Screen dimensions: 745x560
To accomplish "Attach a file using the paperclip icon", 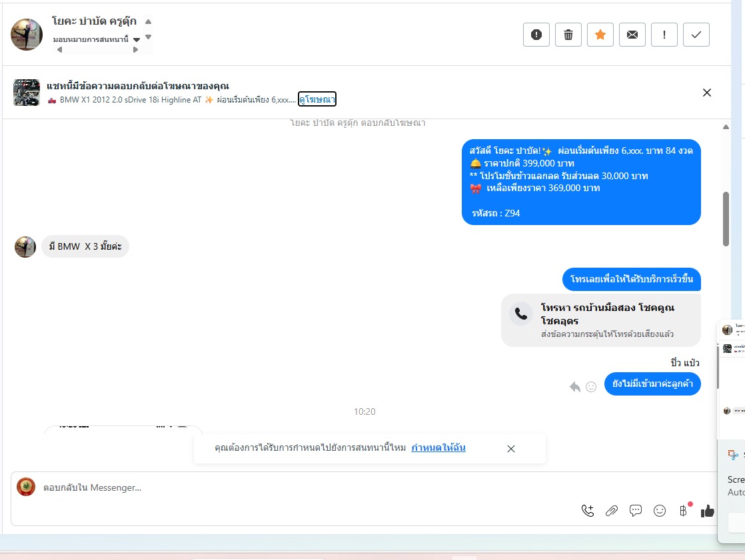I will tap(612, 511).
